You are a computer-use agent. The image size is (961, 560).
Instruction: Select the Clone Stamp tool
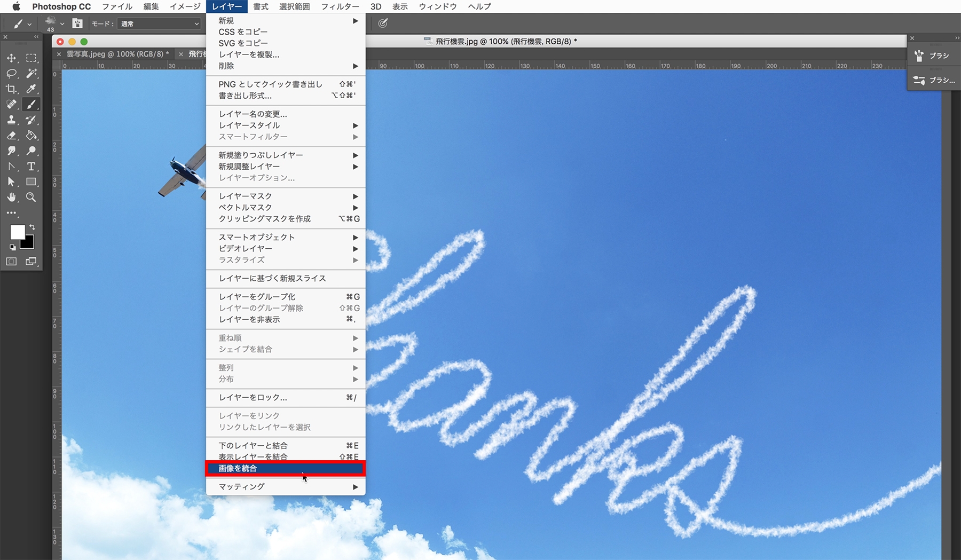pos(11,120)
